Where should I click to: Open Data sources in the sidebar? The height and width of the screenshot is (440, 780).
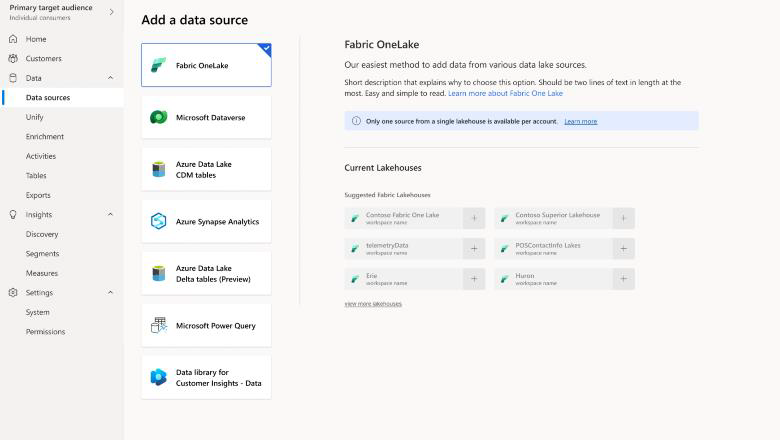click(63, 97)
